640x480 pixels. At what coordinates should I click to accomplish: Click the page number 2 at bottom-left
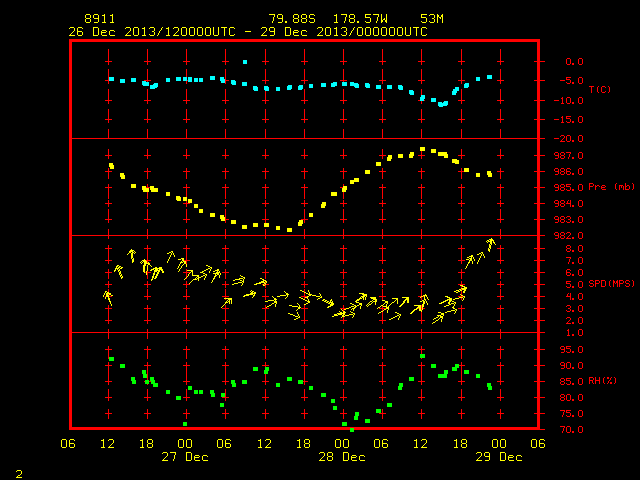[x=19, y=474]
